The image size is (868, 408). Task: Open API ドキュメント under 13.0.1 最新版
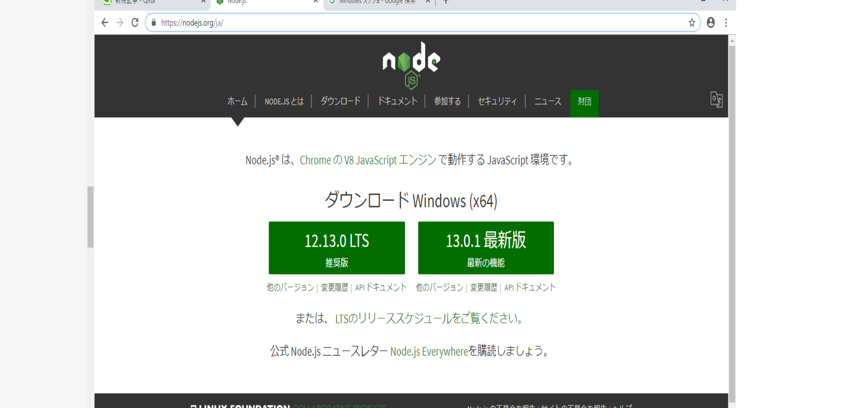click(530, 288)
